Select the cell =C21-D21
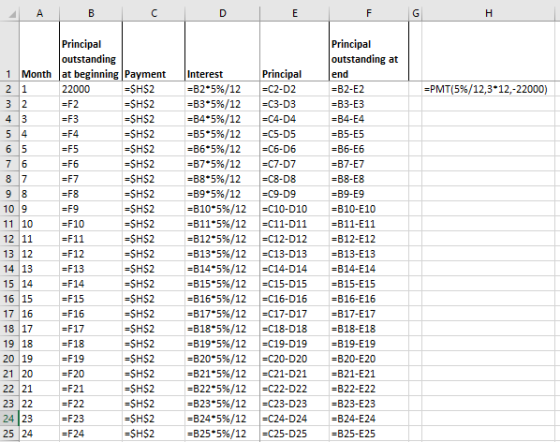The width and height of the screenshot is (560, 442). pyautogui.click(x=294, y=374)
